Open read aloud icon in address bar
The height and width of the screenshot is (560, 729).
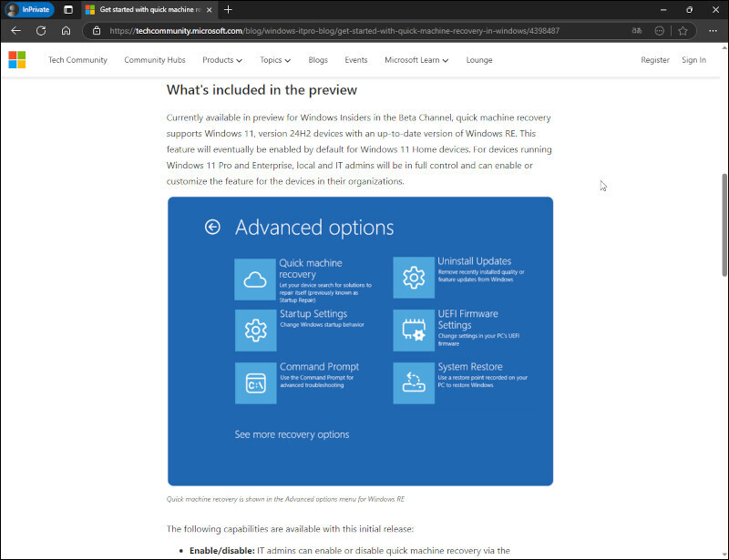636,31
